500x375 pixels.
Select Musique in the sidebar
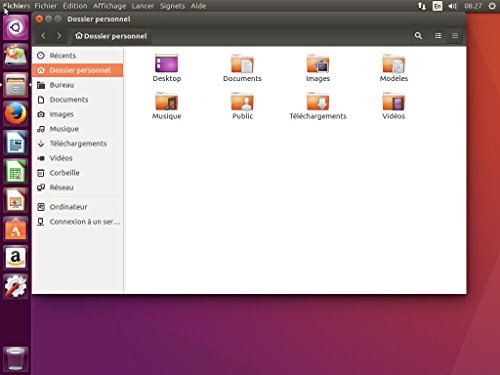pyautogui.click(x=78, y=129)
